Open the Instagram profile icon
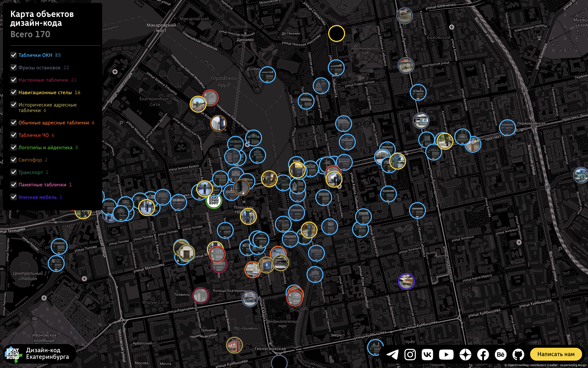Screen dimensions: 588x368 point(410,355)
